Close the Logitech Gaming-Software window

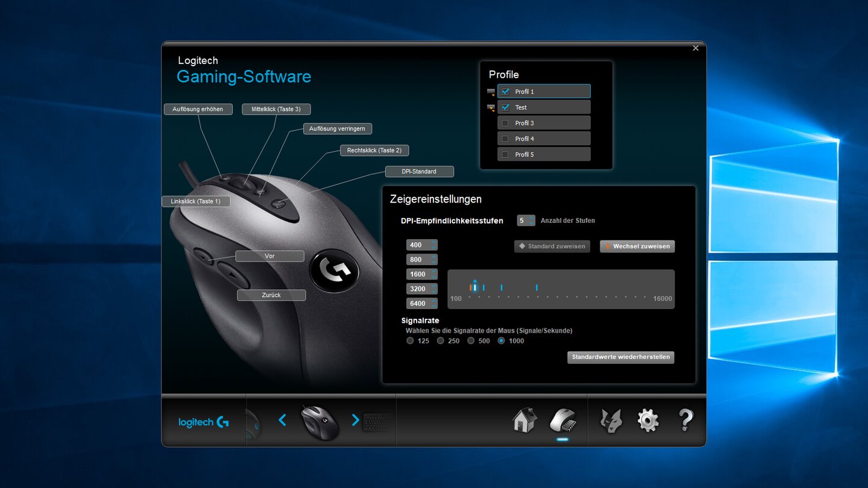[696, 48]
